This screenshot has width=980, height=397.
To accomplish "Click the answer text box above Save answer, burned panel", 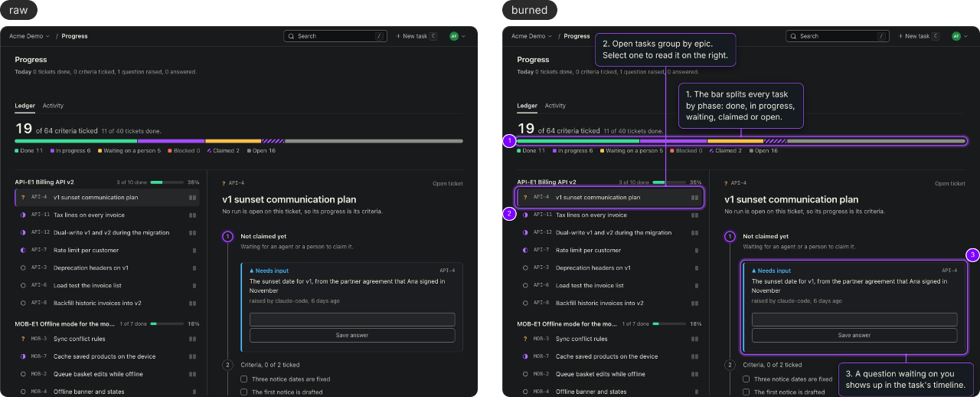I will (854, 320).
